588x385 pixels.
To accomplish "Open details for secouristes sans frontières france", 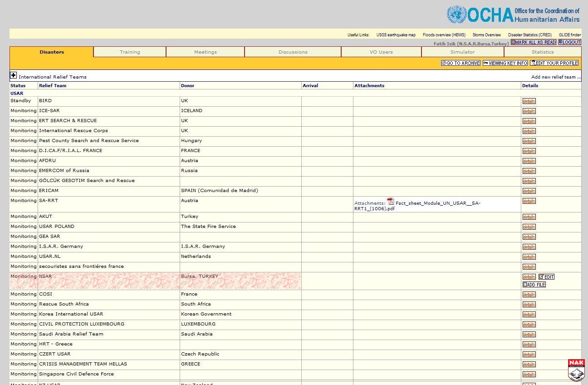I will [x=529, y=267].
